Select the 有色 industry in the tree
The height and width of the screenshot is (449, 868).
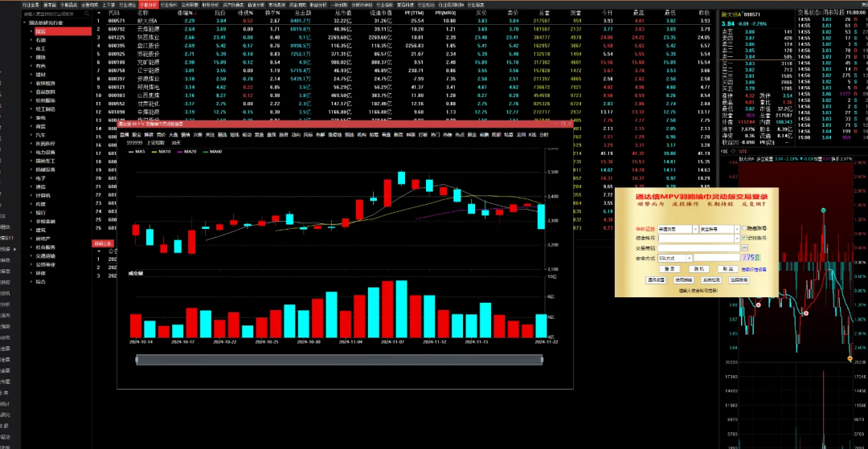point(40,66)
